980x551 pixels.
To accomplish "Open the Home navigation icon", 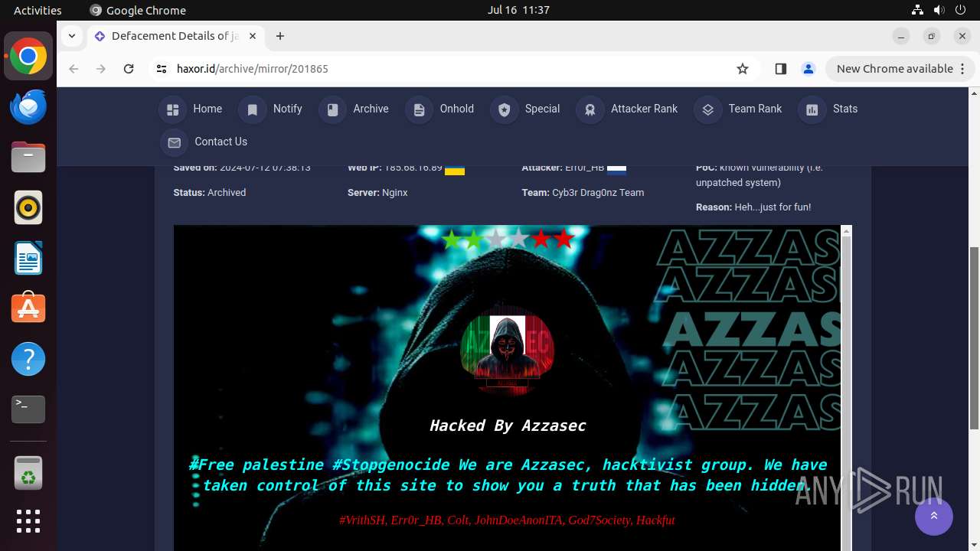I will (172, 109).
